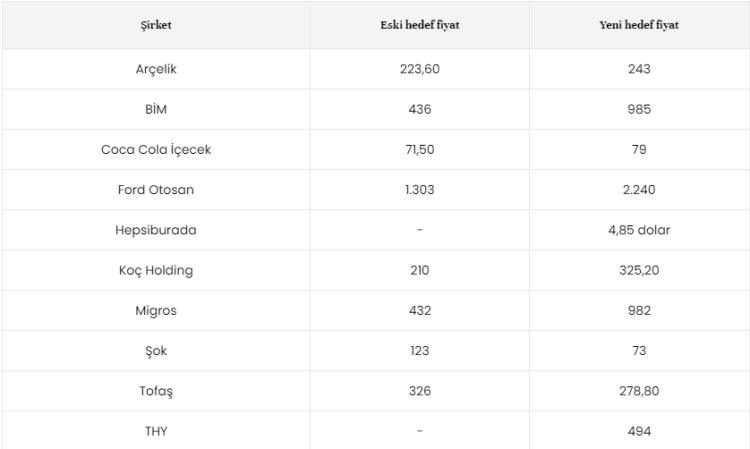Viewport: 750px width, 449px height.
Task: Select the Koç Holding cell
Action: 154,270
